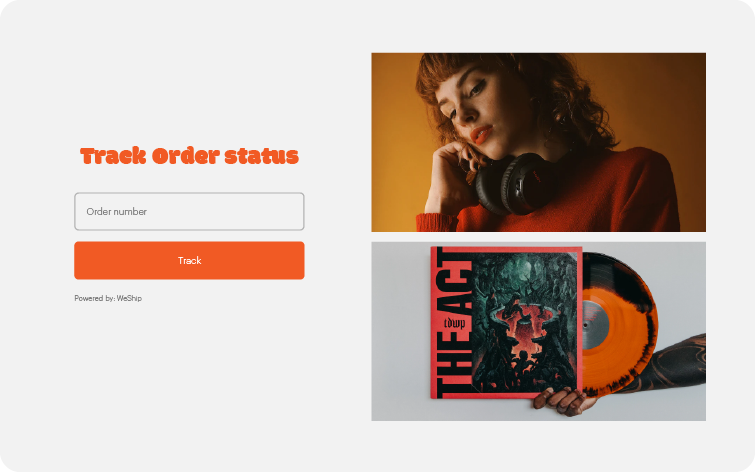Click THE ACT vertical title on album cover
The image size is (755, 472).
(x=454, y=323)
